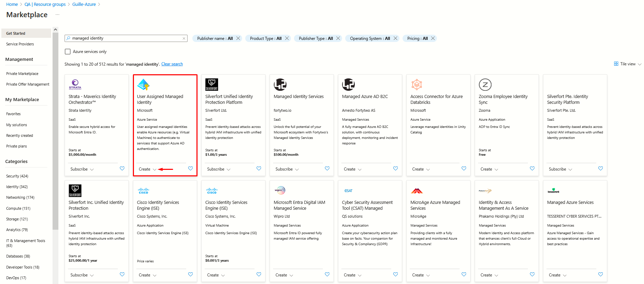The width and height of the screenshot is (644, 284).
Task: Click the Zooma Employee Identity Sync logo
Action: [485, 85]
